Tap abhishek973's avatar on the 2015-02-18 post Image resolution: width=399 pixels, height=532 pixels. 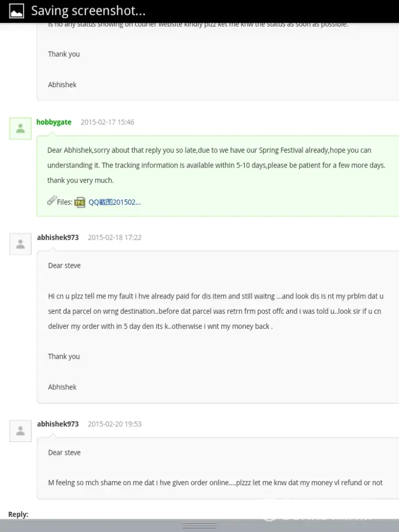point(20,244)
